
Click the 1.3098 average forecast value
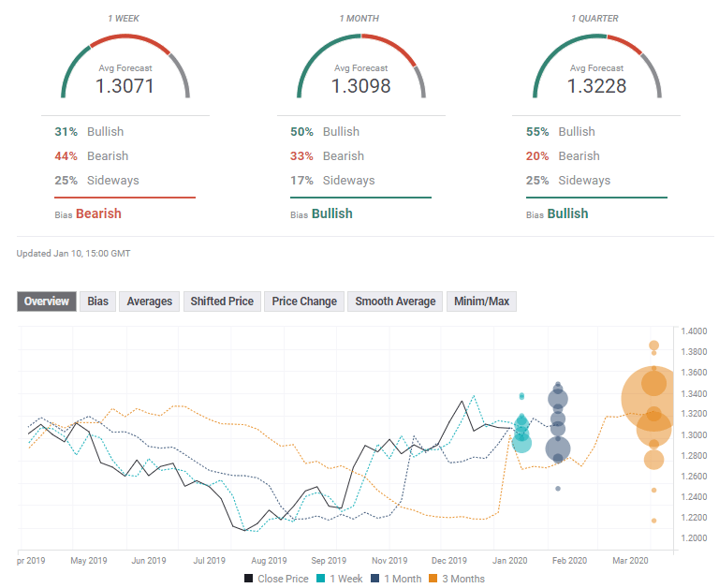coord(360,86)
